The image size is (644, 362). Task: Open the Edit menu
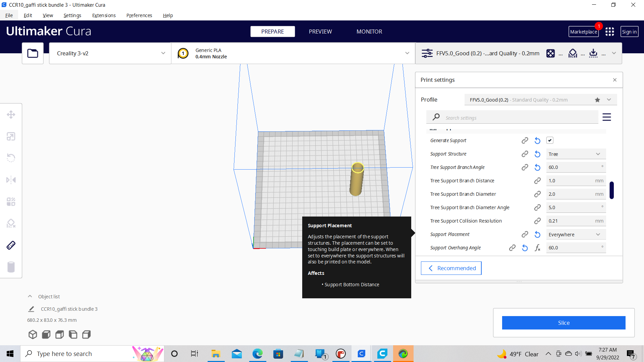pos(28,15)
